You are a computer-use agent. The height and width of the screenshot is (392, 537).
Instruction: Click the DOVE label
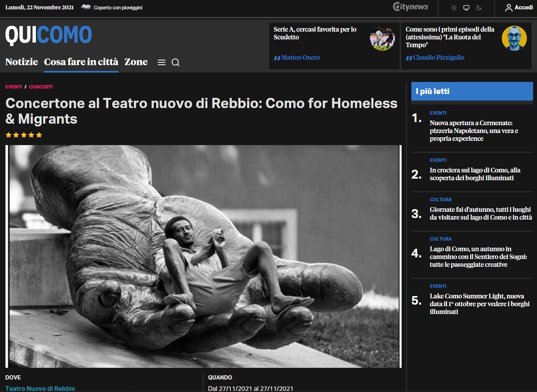[x=13, y=378]
